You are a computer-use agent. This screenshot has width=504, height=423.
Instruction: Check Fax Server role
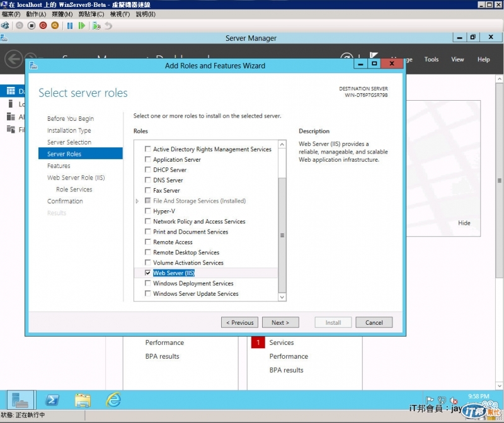click(147, 190)
